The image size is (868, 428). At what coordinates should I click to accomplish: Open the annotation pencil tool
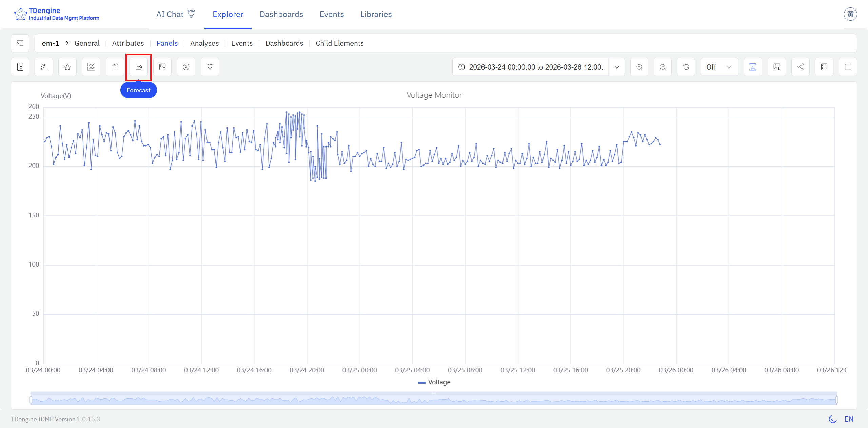(x=43, y=67)
